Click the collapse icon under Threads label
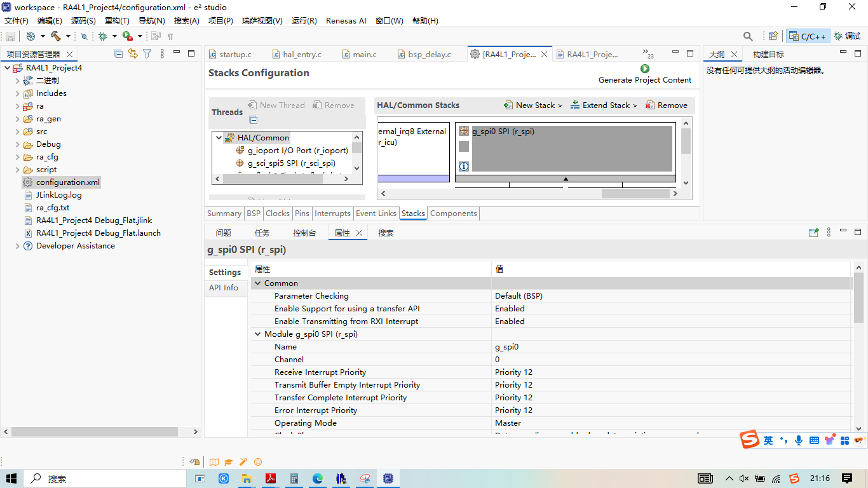 [254, 120]
